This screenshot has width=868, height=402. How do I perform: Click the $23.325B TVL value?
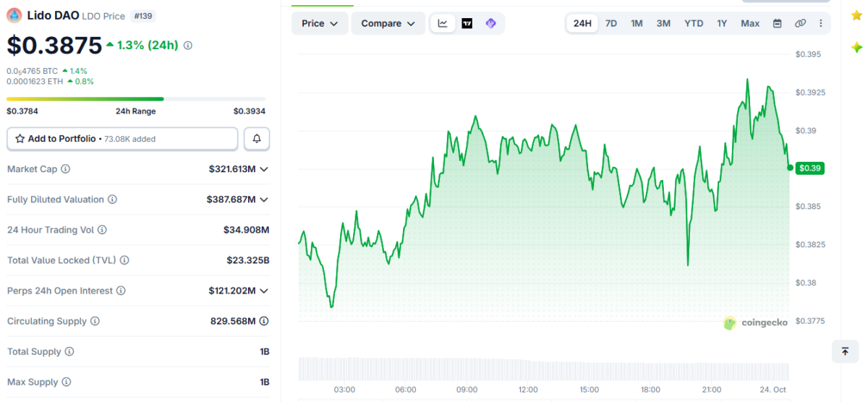pos(248,260)
